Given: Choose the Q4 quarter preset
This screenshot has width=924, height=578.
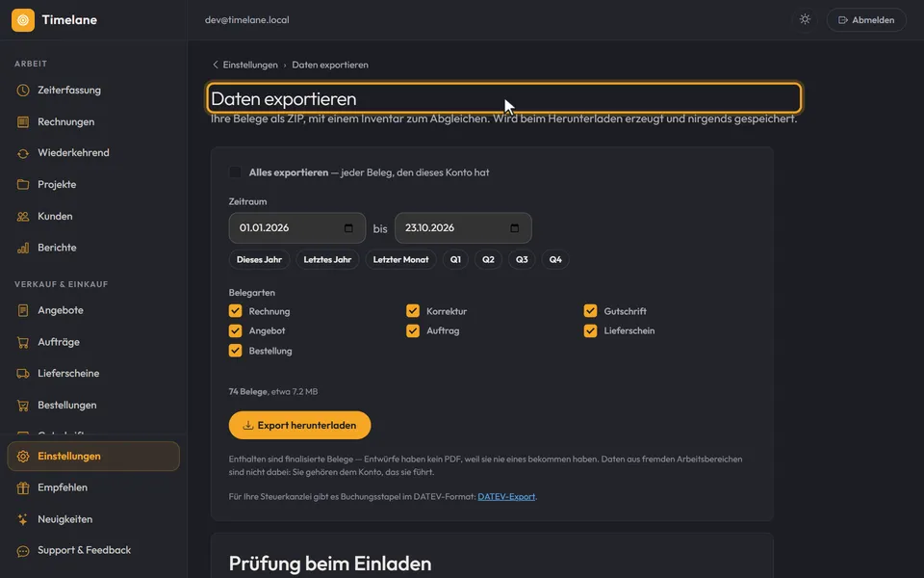Looking at the screenshot, I should pos(555,259).
